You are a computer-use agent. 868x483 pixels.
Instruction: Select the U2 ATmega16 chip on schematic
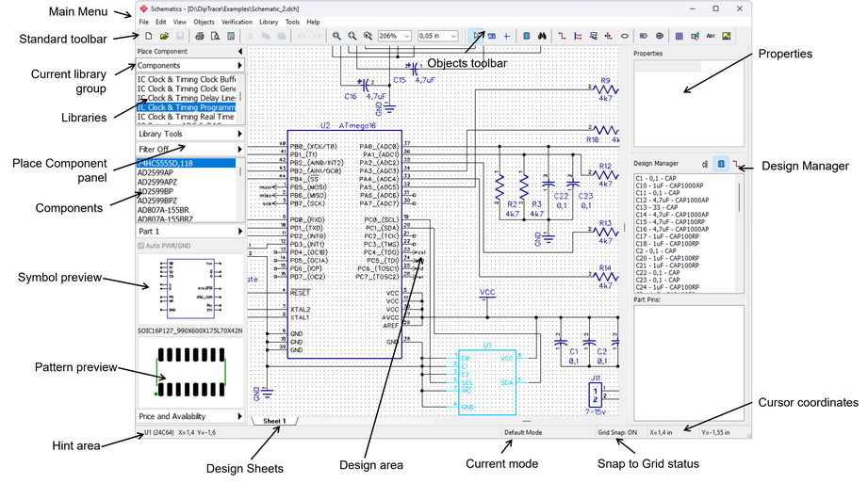[344, 244]
